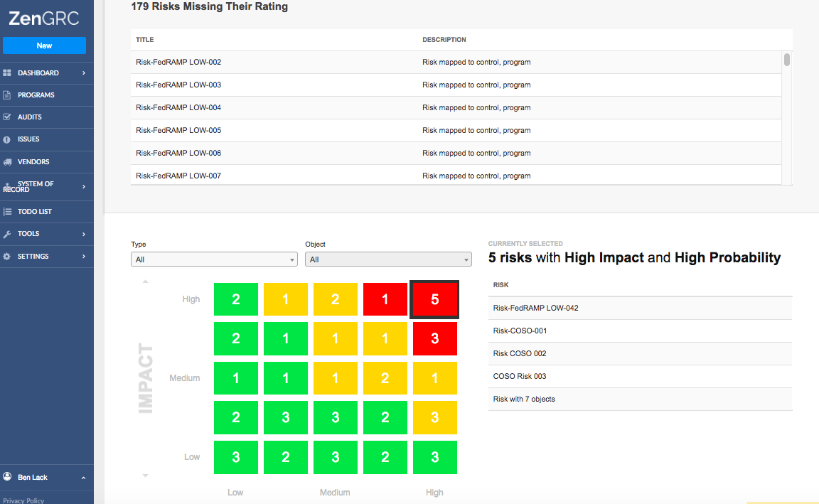The height and width of the screenshot is (504, 819).
Task: Click the Programs document icon
Action: pyautogui.click(x=7, y=95)
